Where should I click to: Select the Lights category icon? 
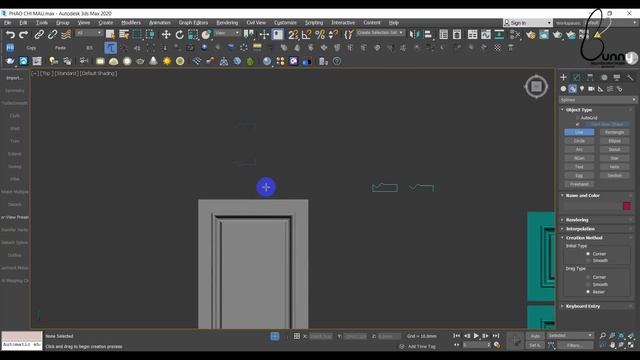coord(582,89)
